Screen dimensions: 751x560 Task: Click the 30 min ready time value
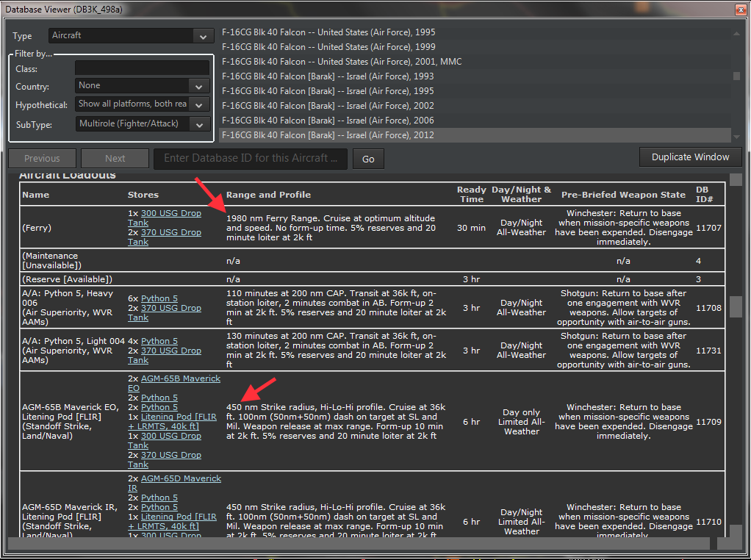tap(471, 228)
